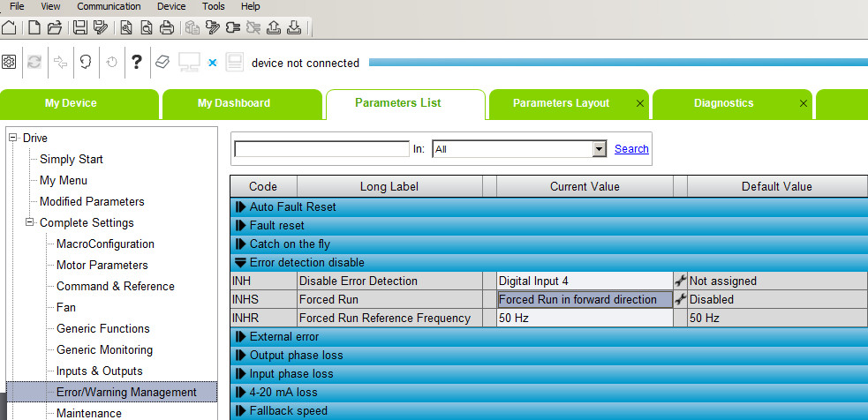This screenshot has height=420, width=868.
Task: Click the eraser icon in second toolbar
Action: coord(162,62)
